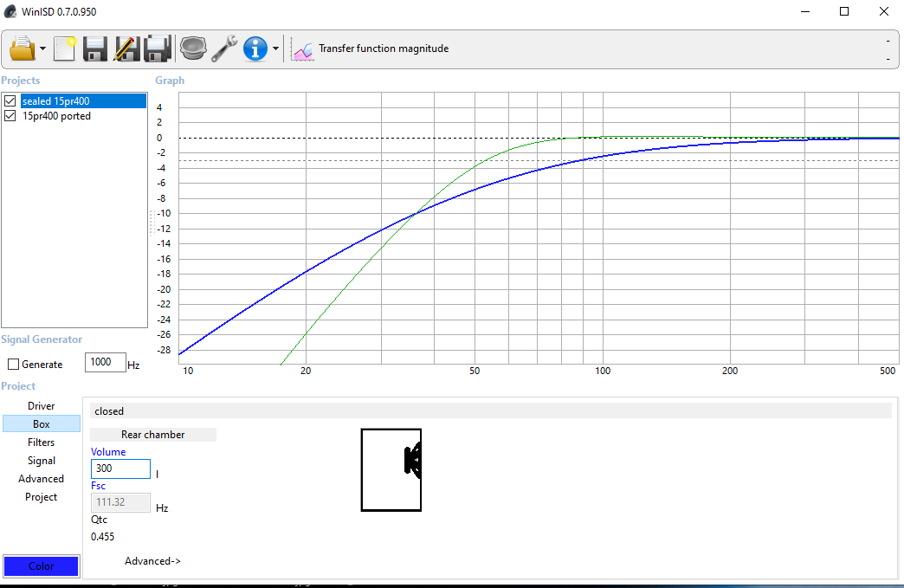
Task: Switch to the Filters tab
Action: coord(42,443)
